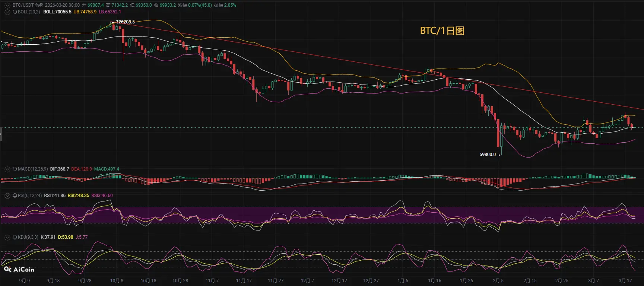Click the RSI1:41.86 value
Screen dimensions: 644x286
[x=55, y=196]
